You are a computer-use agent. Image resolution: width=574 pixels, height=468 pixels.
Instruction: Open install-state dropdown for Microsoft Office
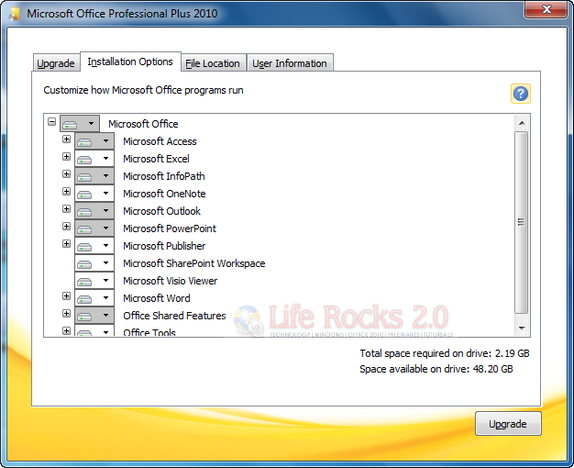pyautogui.click(x=79, y=124)
